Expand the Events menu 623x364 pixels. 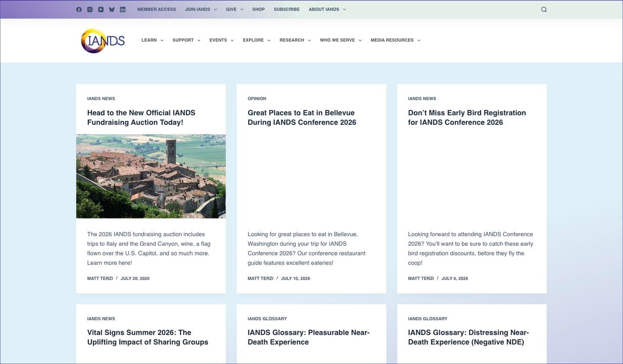(x=221, y=40)
